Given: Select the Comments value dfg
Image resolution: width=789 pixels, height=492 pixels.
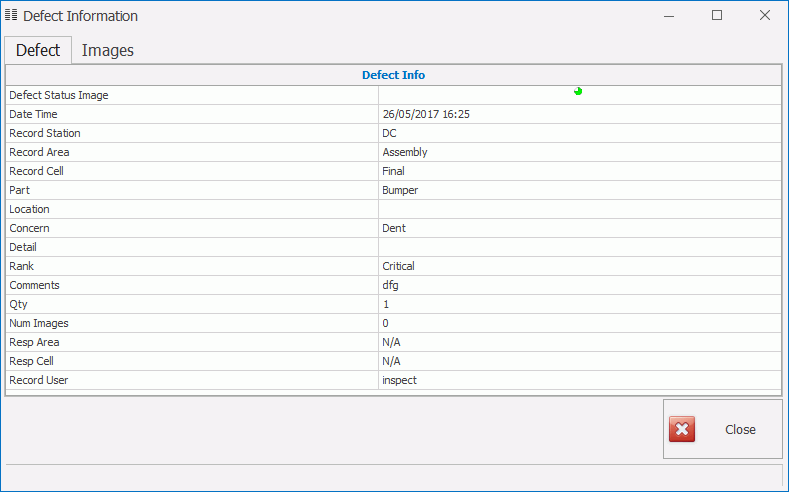Looking at the screenshot, I should point(391,285).
